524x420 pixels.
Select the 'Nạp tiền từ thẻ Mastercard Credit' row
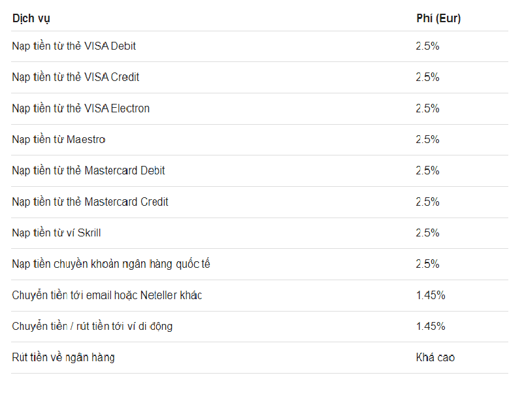pos(259,202)
